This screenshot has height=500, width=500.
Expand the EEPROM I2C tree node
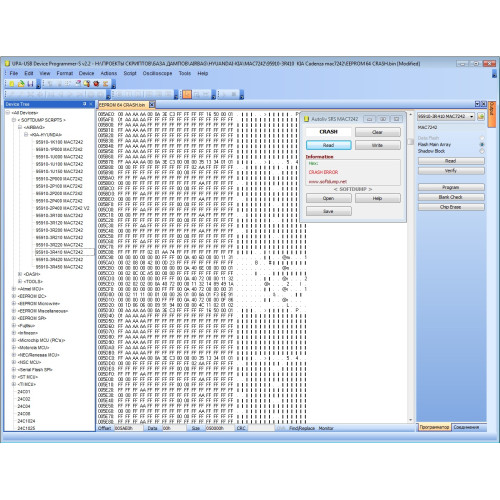pyautogui.click(x=14, y=296)
